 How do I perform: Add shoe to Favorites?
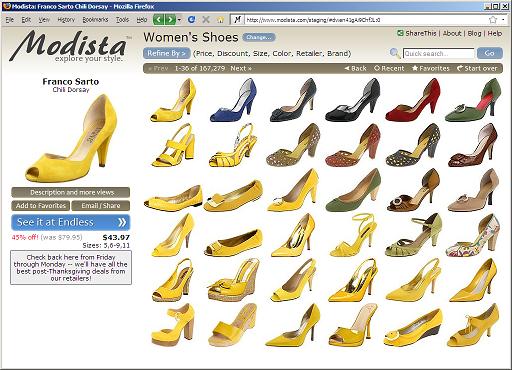[x=41, y=206]
